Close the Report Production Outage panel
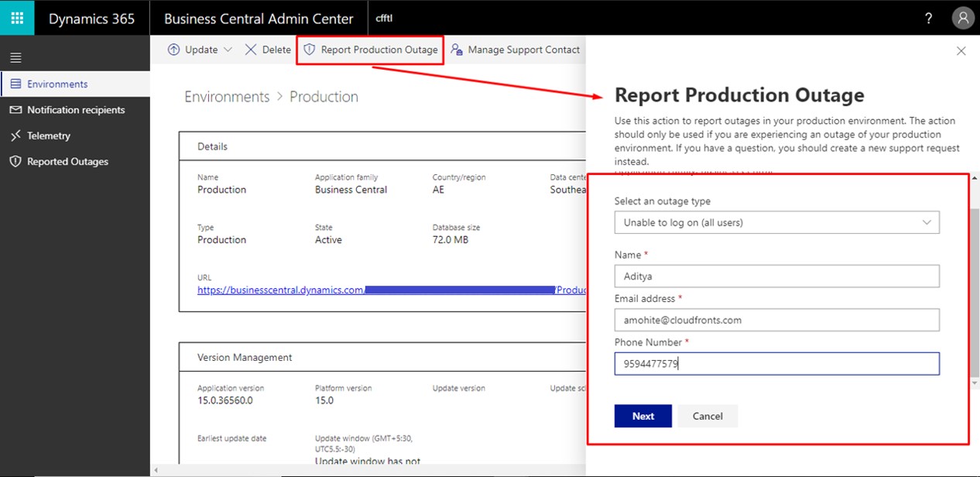 pyautogui.click(x=961, y=51)
